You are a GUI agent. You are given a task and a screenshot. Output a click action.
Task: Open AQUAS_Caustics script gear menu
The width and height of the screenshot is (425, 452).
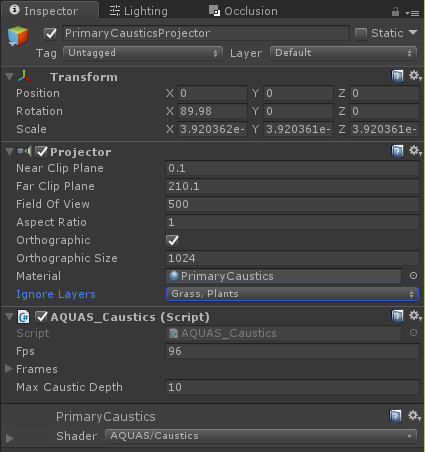click(415, 315)
